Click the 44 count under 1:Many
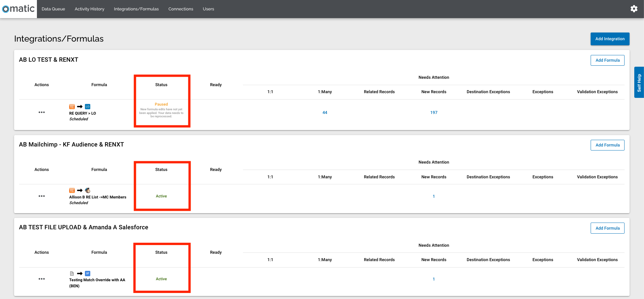Image resolution: width=644 pixels, height=299 pixels. (x=325, y=113)
